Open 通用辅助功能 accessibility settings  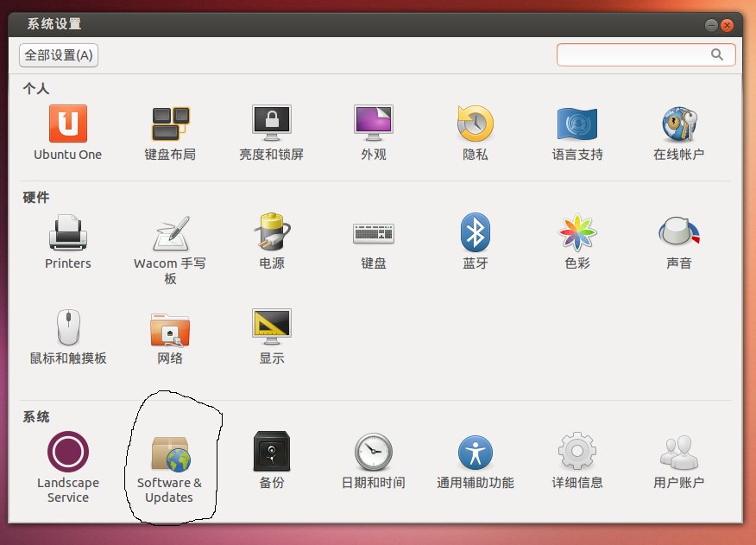[x=476, y=460]
